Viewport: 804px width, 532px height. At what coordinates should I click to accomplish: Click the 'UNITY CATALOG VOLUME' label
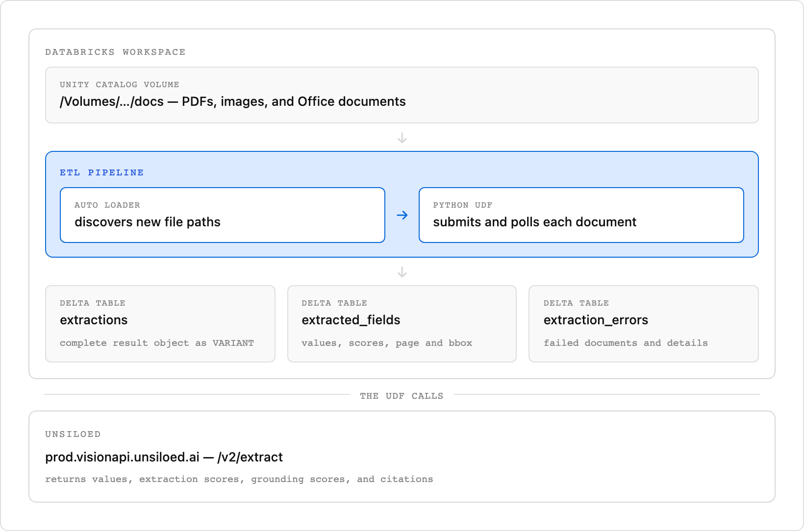point(120,84)
